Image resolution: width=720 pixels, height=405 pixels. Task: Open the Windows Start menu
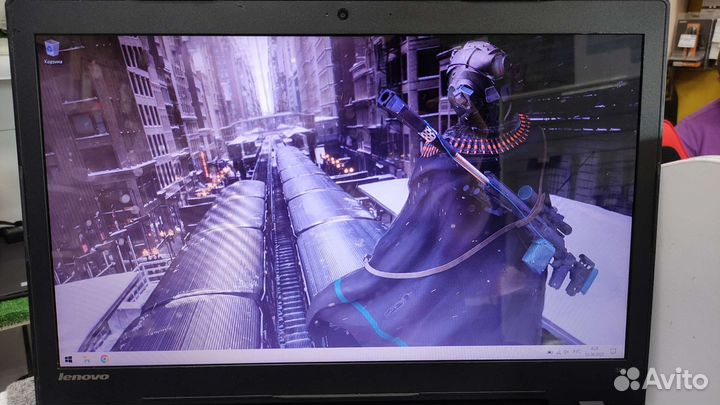tap(69, 360)
